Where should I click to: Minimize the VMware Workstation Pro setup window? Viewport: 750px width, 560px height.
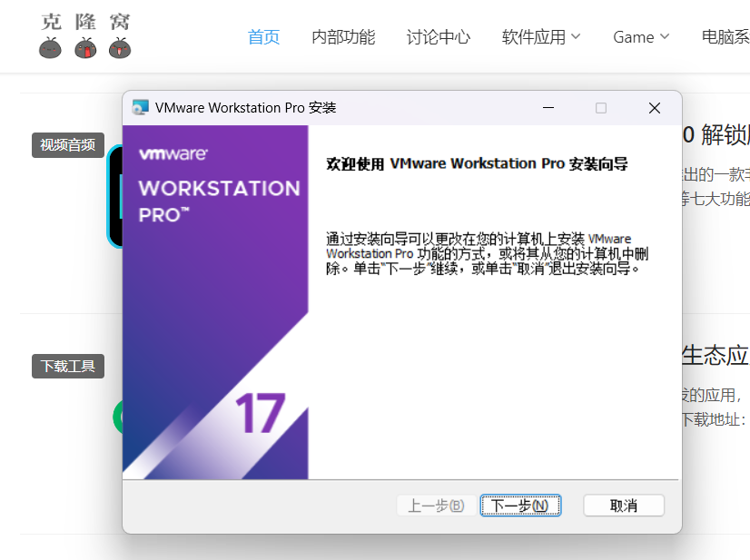[548, 108]
